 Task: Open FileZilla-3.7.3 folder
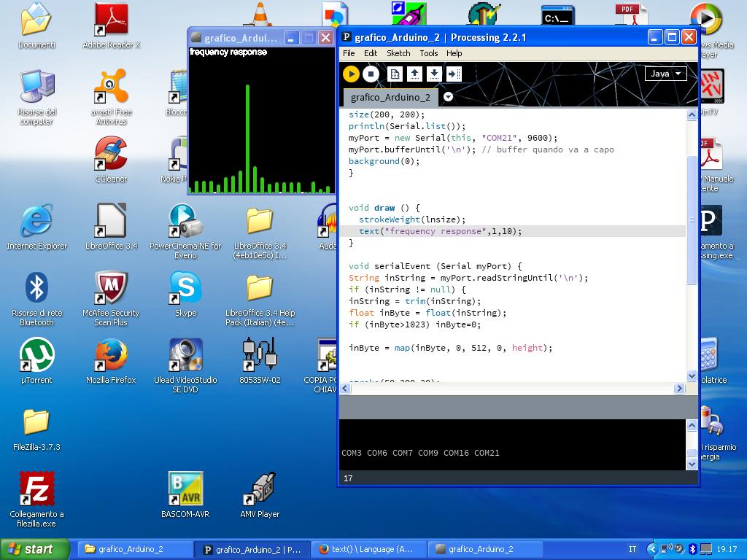coord(36,429)
